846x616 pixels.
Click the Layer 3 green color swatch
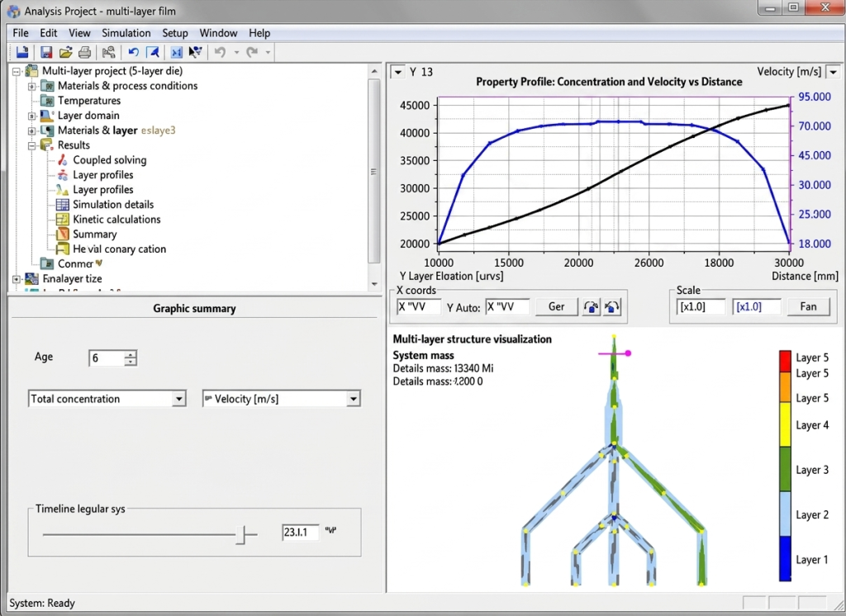pos(785,469)
